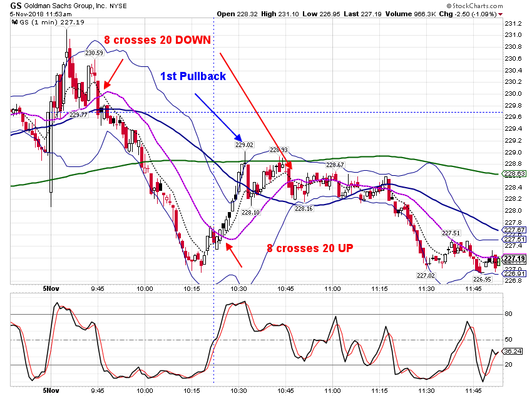Click the red down-triangle after the Chg value
This screenshot has width=532, height=396.
501,14
